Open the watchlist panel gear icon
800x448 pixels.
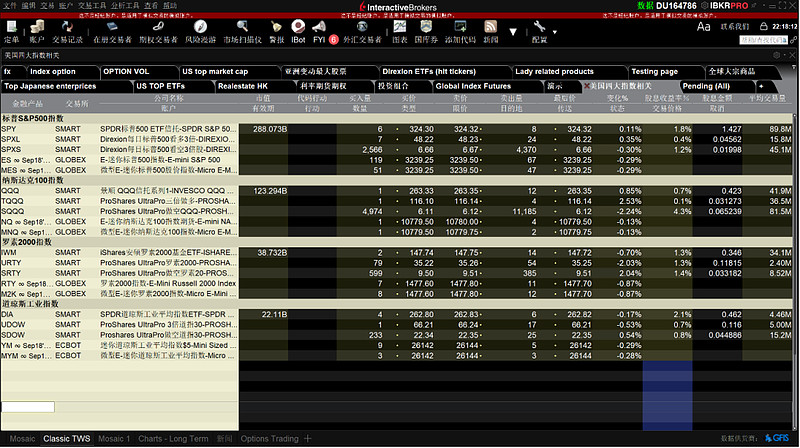777,55
